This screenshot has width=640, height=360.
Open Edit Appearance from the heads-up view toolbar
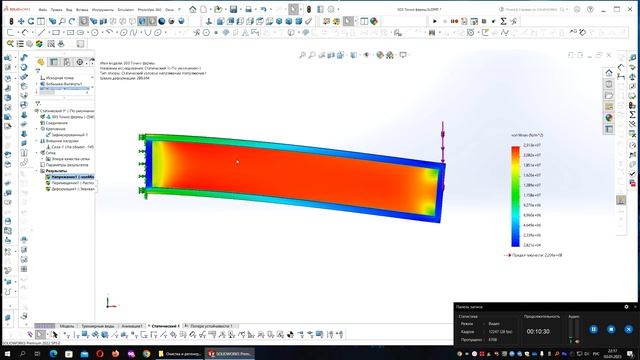380,55
